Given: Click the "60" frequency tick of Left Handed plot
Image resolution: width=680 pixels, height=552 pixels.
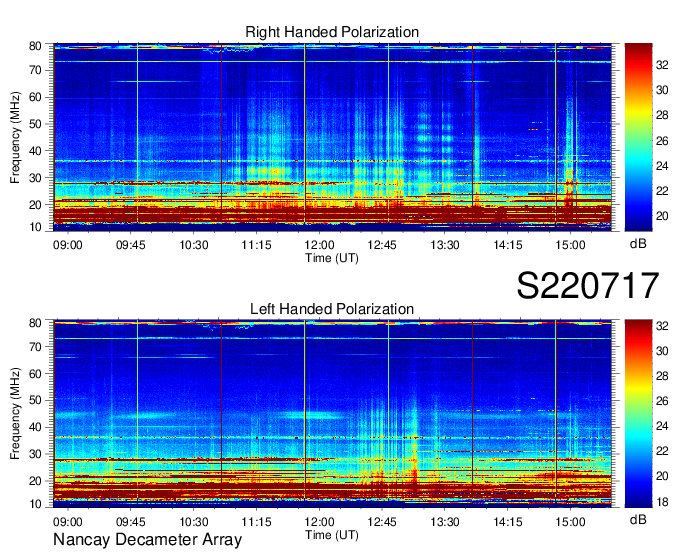Looking at the screenshot, I should (35, 374).
